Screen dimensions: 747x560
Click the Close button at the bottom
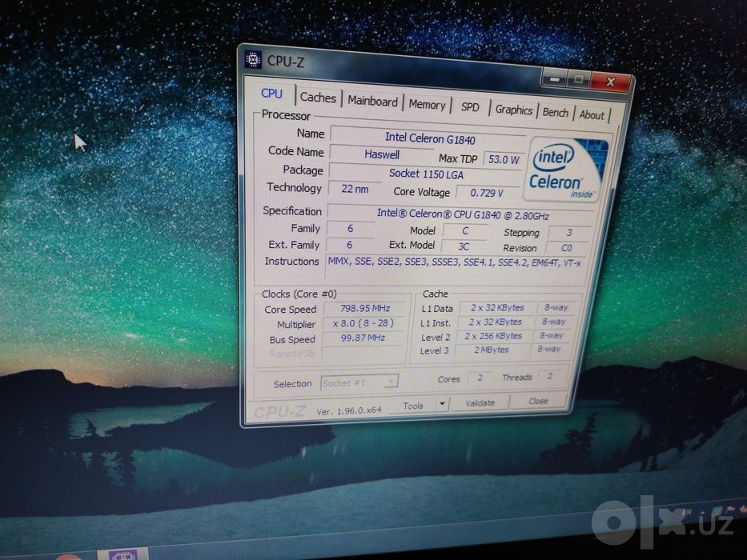coord(538,402)
